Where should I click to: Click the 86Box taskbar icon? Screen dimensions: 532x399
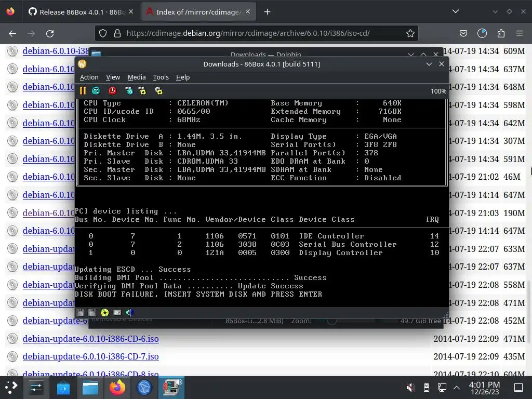coord(171,388)
